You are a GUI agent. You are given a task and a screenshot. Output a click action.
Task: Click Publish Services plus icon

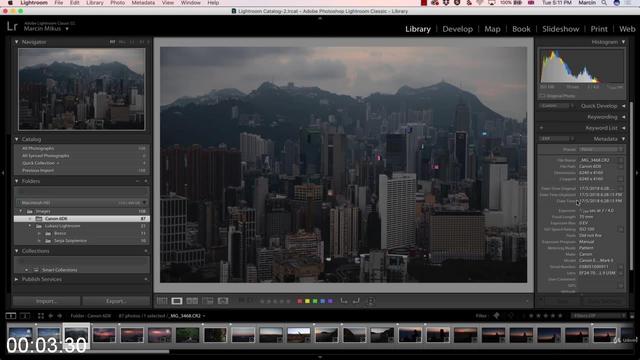pos(146,279)
